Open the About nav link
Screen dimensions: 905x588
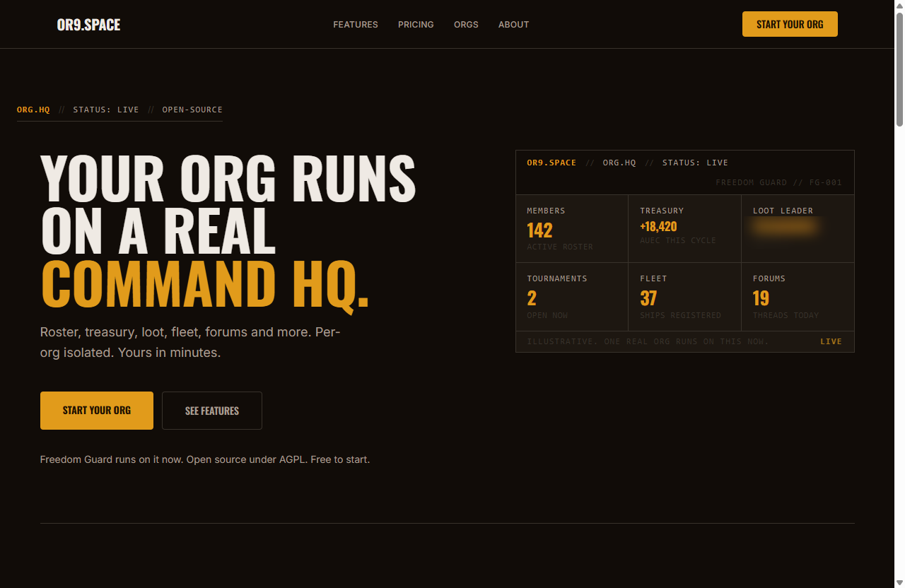click(x=513, y=25)
